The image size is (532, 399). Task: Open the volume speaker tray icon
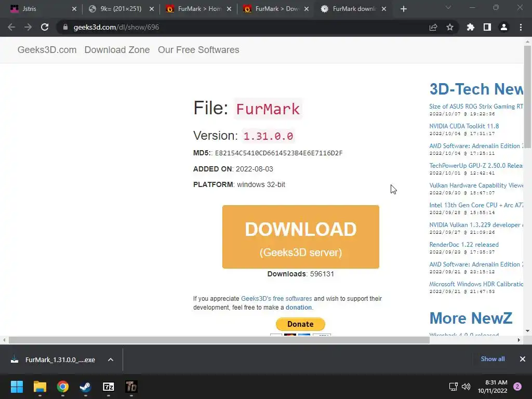pos(466,387)
